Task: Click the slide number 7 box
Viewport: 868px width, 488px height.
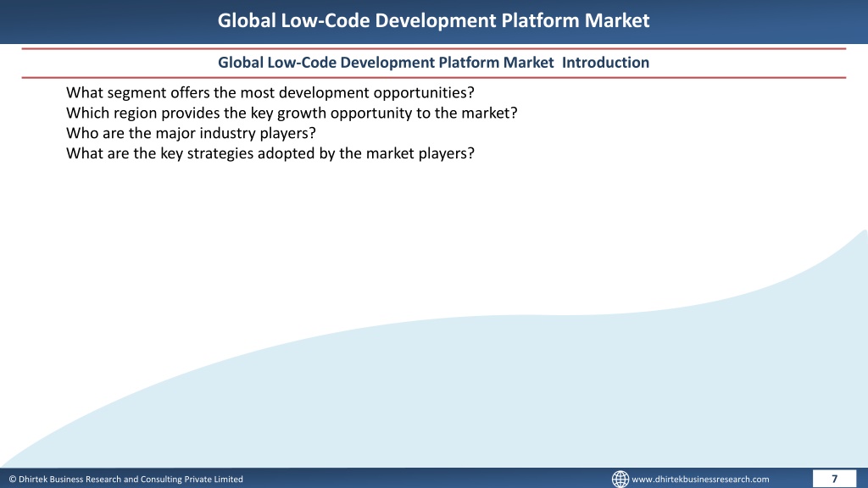Action: tap(834, 479)
